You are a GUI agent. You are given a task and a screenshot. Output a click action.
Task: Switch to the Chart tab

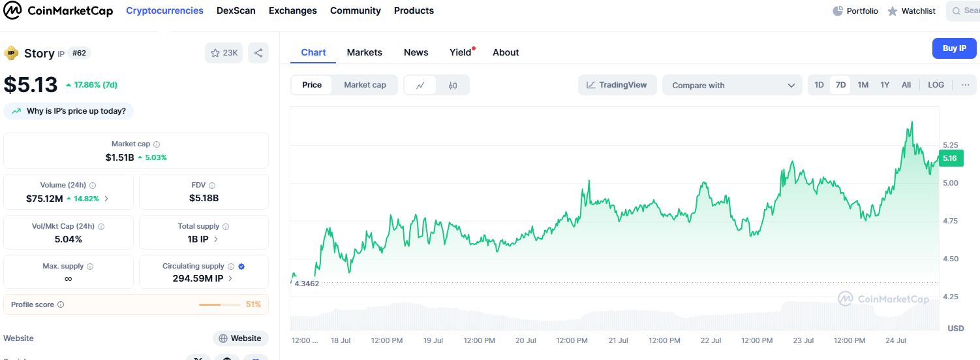[313, 52]
